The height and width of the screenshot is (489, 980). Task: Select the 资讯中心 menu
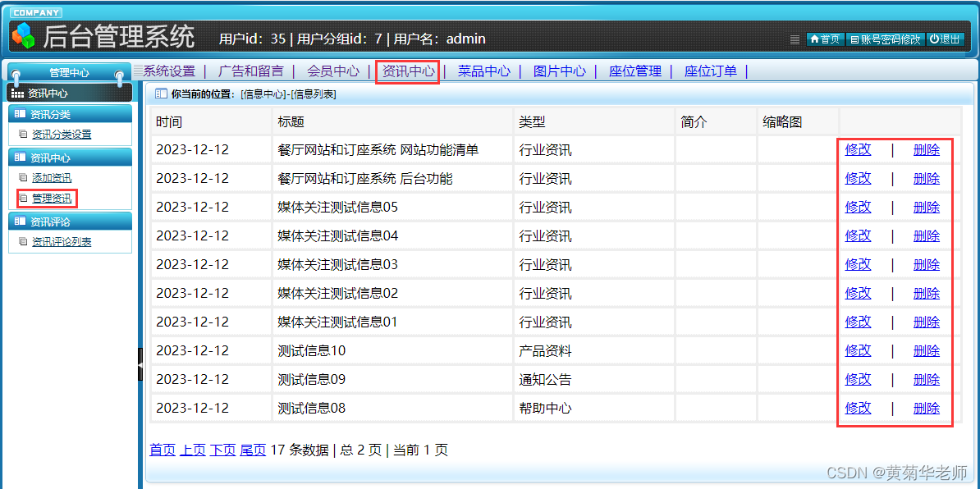click(408, 71)
